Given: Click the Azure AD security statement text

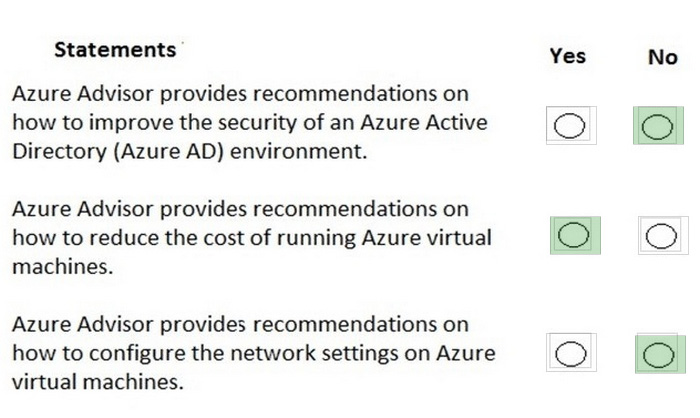Looking at the screenshot, I should point(240,123).
